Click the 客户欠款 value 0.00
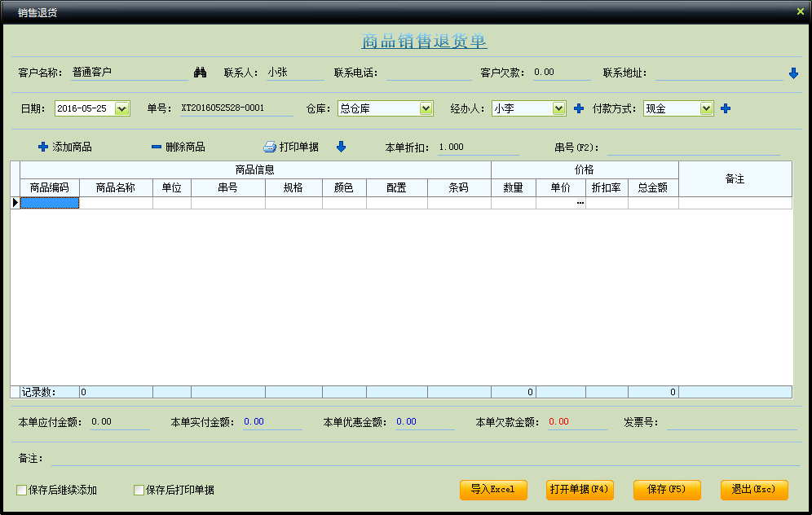812x515 pixels. [545, 73]
